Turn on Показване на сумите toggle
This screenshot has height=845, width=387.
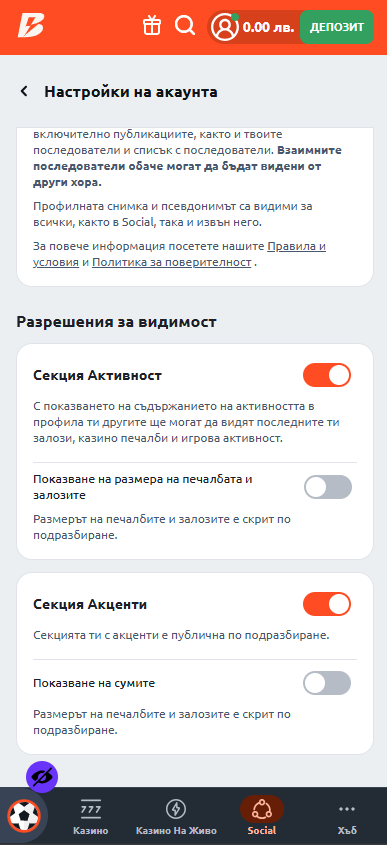[327, 683]
